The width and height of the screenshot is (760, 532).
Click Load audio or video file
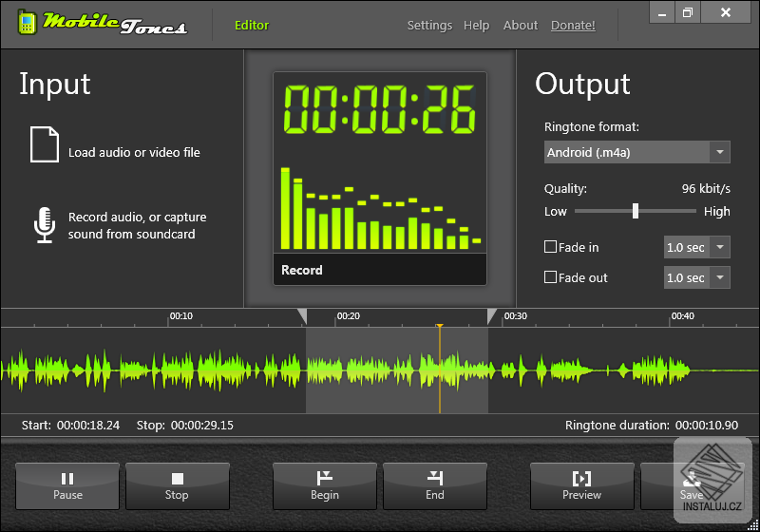point(134,152)
